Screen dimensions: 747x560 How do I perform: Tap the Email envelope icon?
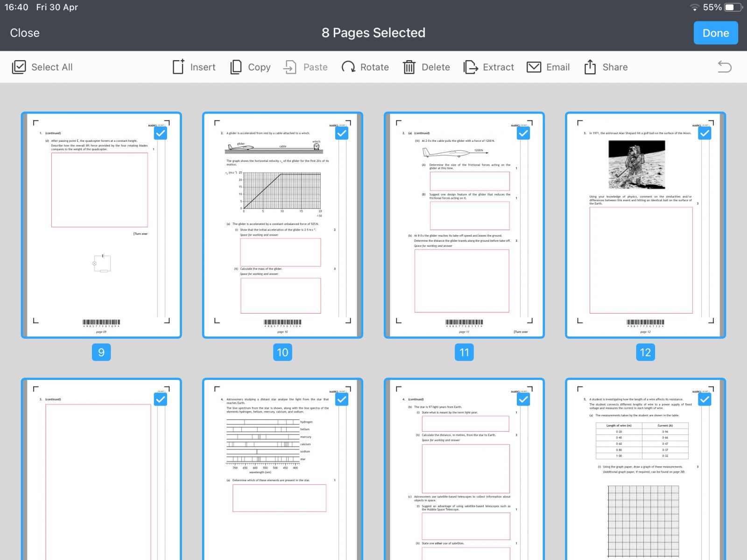[534, 67]
